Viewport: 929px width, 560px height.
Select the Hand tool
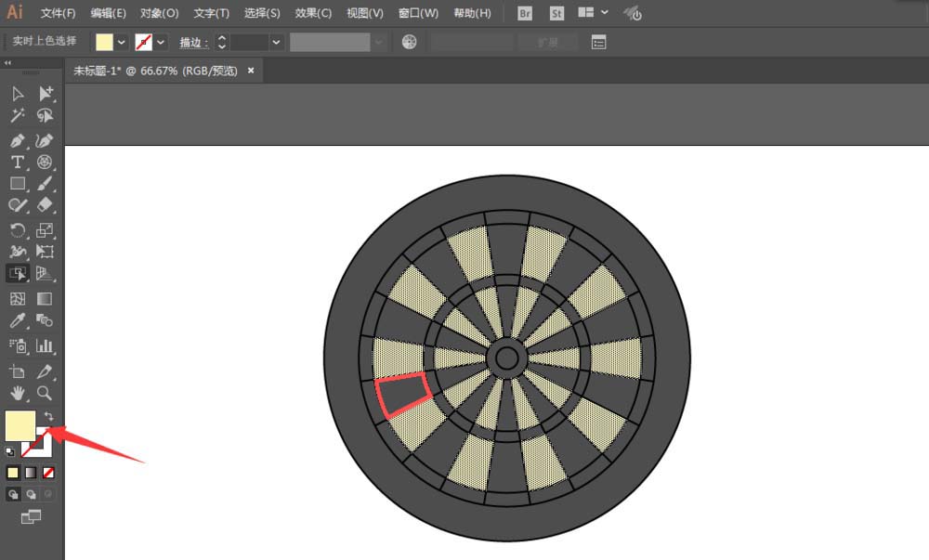[18, 393]
